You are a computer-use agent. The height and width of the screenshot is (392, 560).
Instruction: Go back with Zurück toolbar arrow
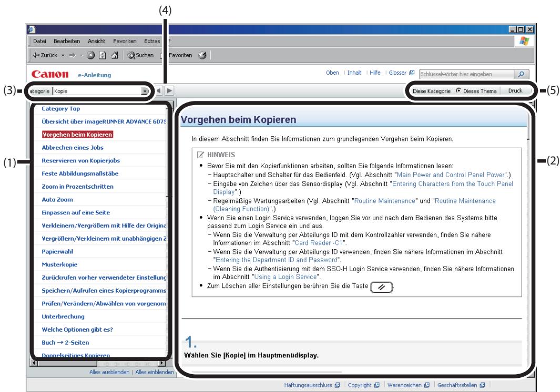tap(45, 55)
